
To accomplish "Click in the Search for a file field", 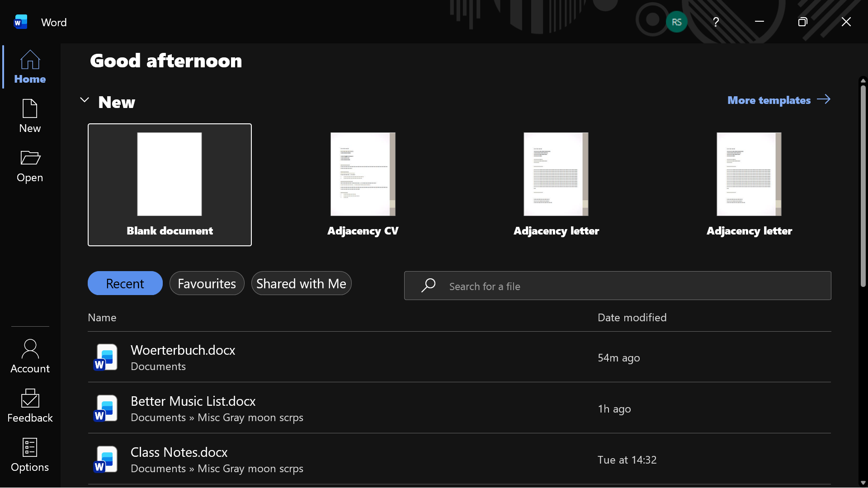I will tap(618, 286).
